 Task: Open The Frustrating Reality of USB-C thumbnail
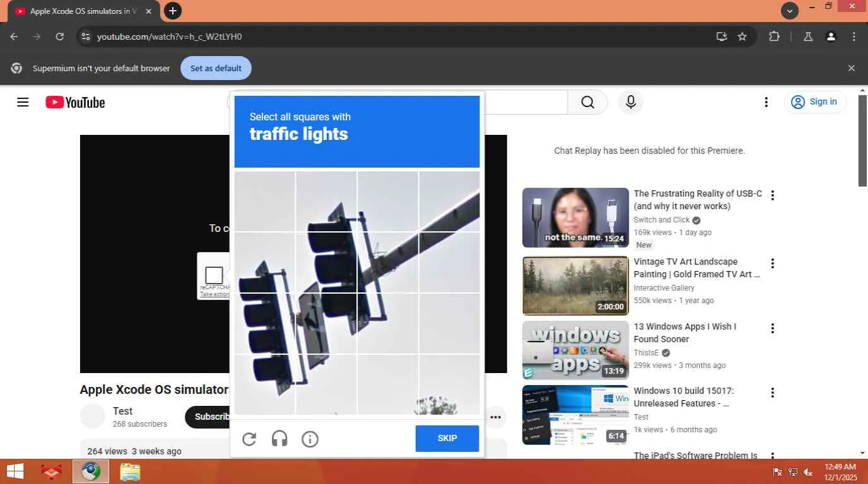click(575, 217)
